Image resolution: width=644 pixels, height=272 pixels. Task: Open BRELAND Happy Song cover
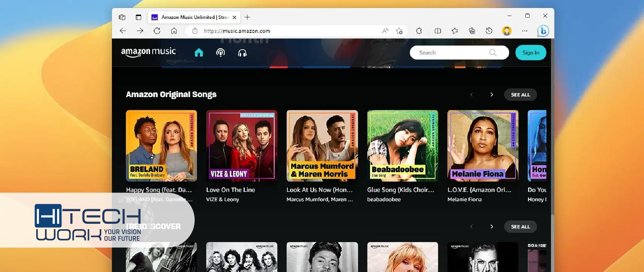[161, 146]
